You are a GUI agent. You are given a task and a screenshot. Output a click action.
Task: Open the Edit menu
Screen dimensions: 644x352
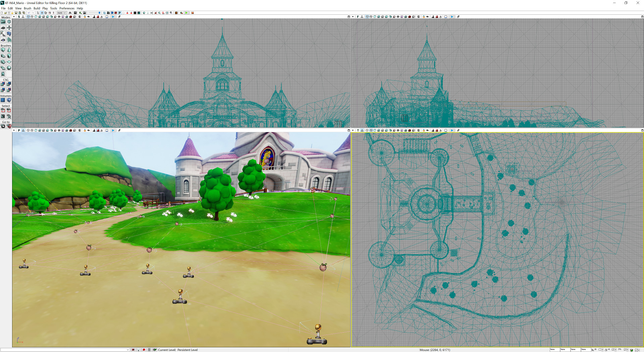(10, 8)
